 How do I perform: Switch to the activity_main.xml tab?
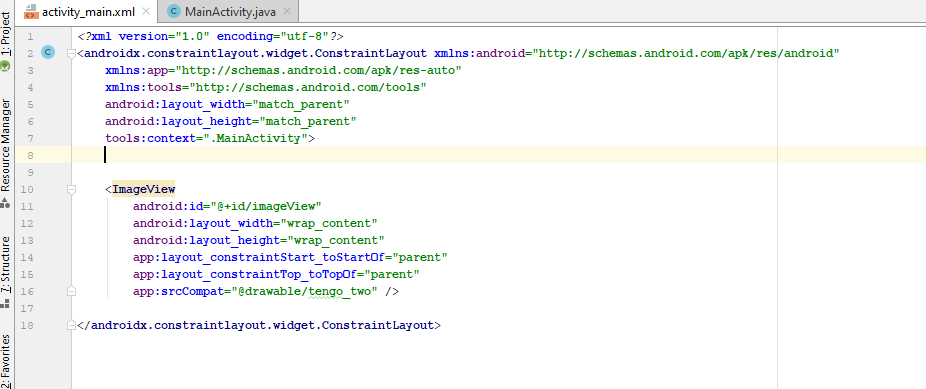(x=88, y=11)
